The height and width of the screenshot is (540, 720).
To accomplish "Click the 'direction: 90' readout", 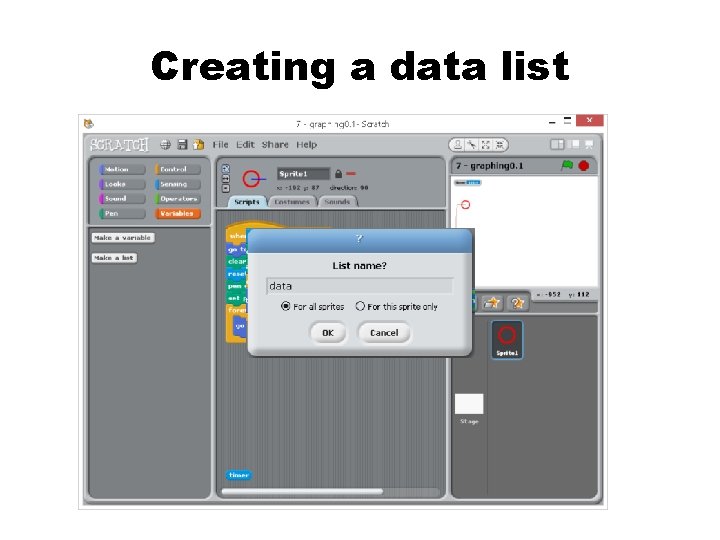I will pyautogui.click(x=349, y=188).
